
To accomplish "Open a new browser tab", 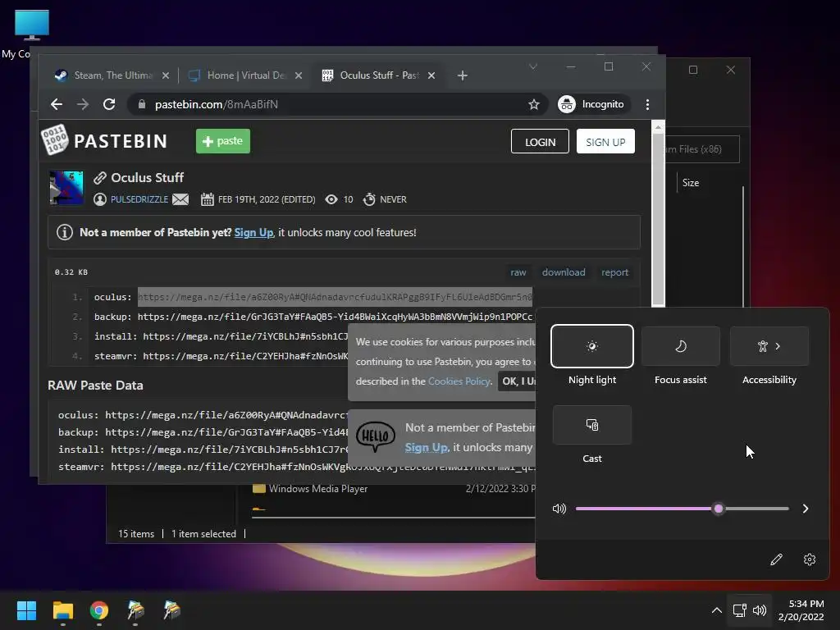I will (x=463, y=75).
